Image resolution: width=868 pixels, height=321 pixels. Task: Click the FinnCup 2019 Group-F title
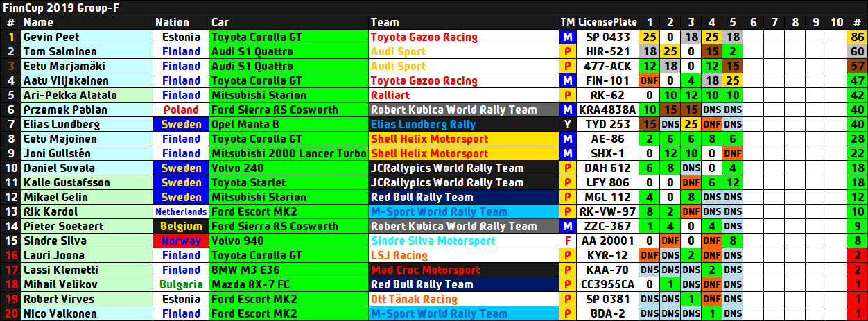(x=62, y=8)
